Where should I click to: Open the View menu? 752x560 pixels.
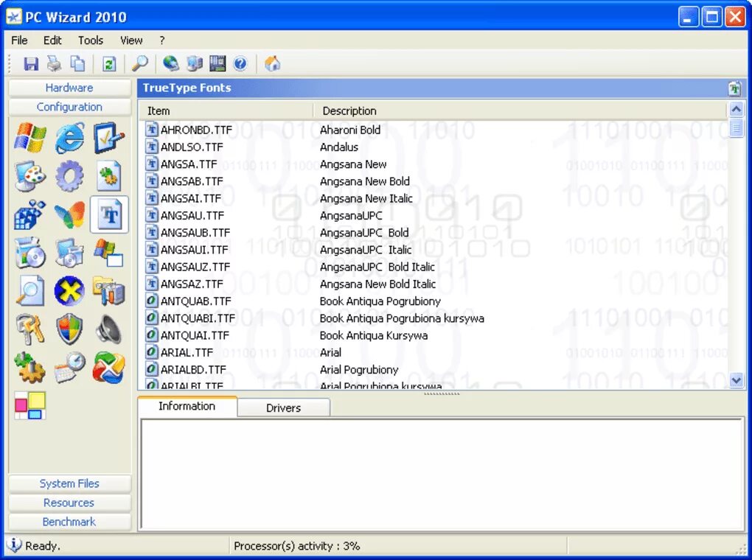tap(131, 41)
